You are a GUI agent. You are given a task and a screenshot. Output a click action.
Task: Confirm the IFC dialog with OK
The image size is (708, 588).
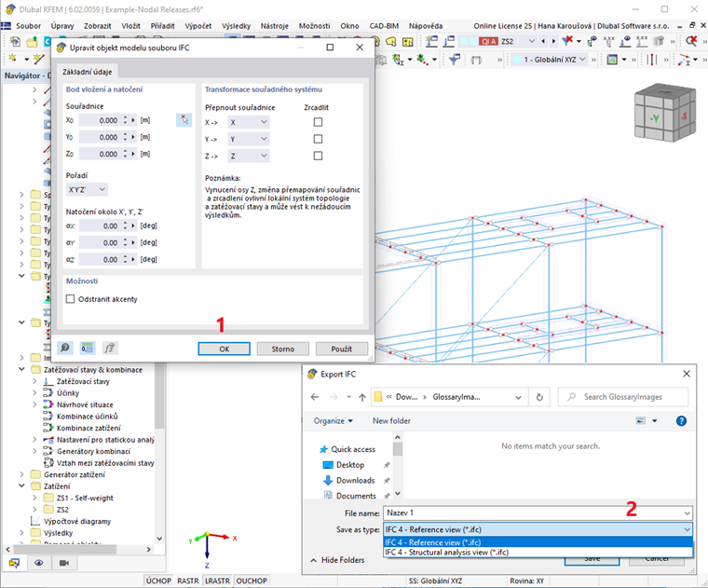point(224,349)
